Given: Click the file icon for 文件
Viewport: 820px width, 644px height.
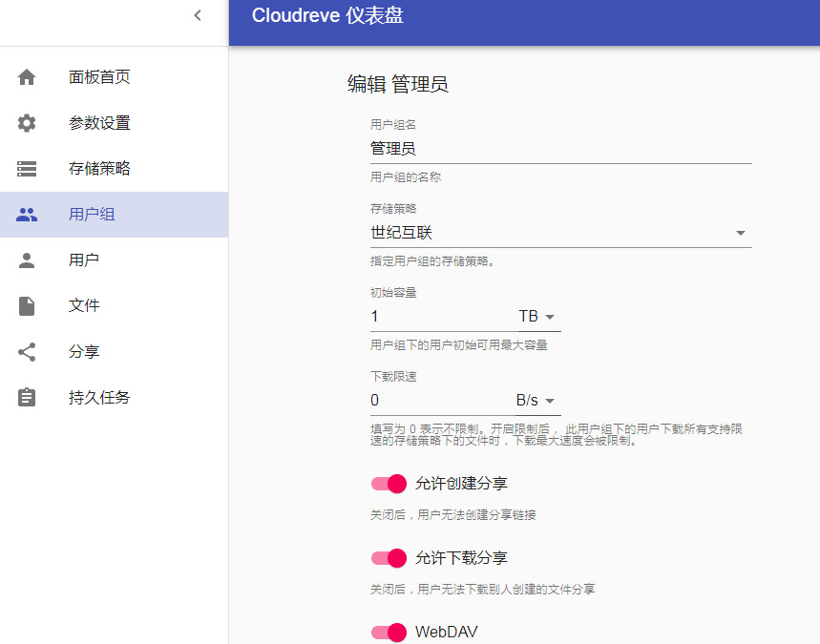Looking at the screenshot, I should pos(27,306).
